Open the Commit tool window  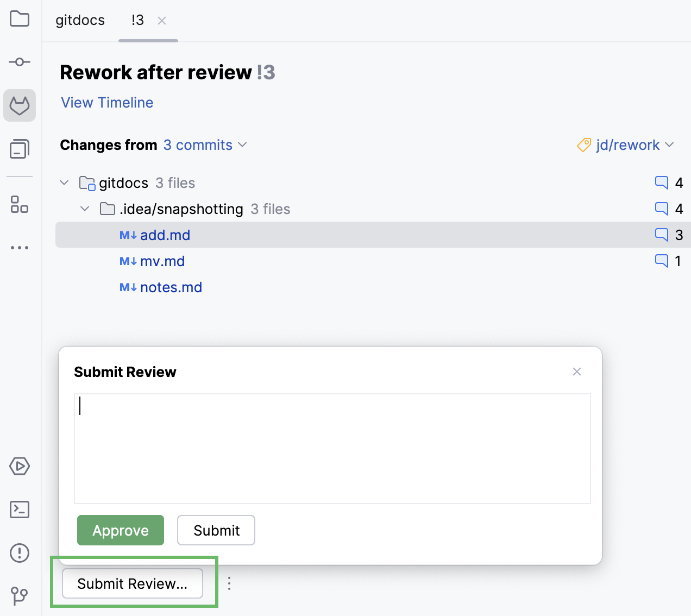tap(20, 61)
